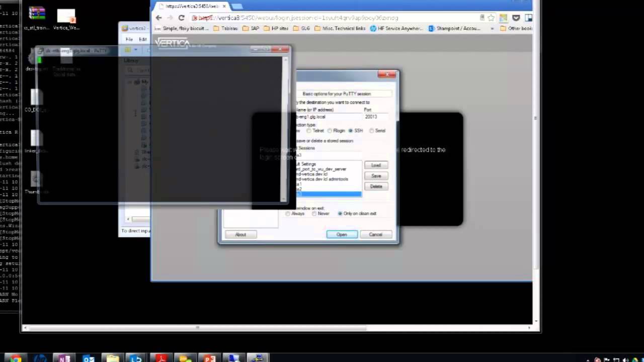Open Other bookmarks folder
The image size is (644, 362).
[516, 29]
